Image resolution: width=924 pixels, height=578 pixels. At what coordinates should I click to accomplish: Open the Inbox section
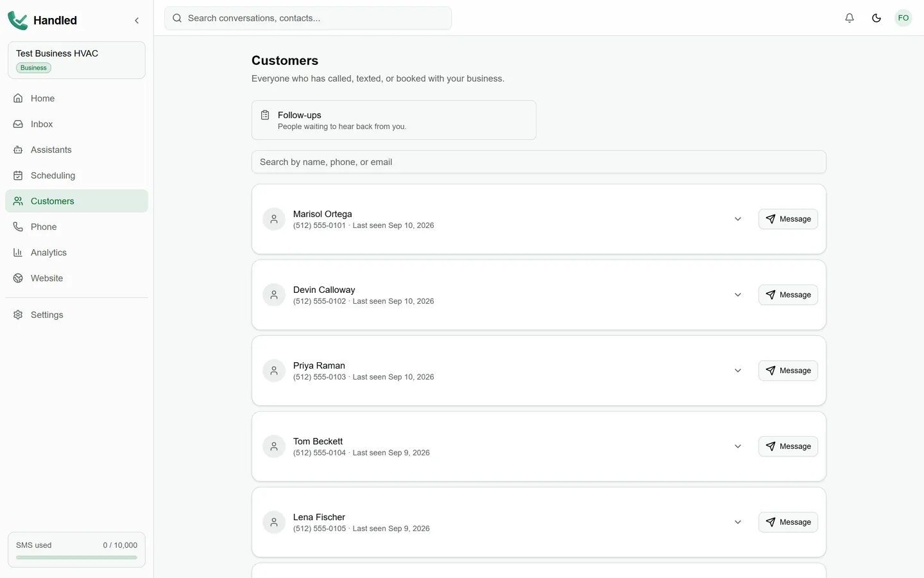[76, 124]
